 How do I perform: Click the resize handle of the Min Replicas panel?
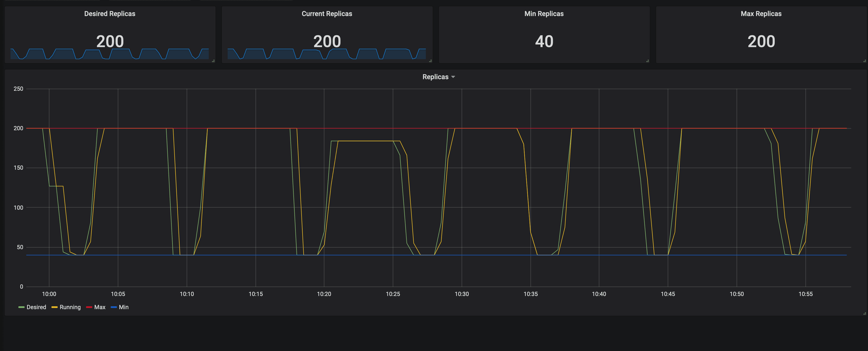(x=648, y=61)
